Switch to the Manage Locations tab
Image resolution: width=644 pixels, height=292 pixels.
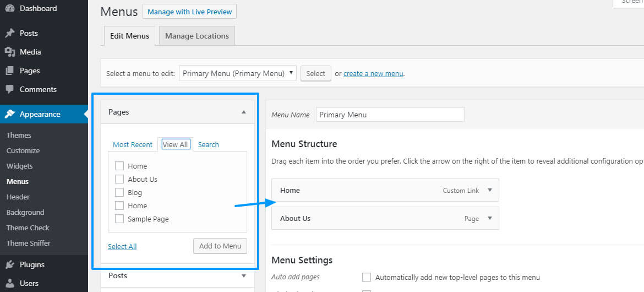(x=197, y=36)
